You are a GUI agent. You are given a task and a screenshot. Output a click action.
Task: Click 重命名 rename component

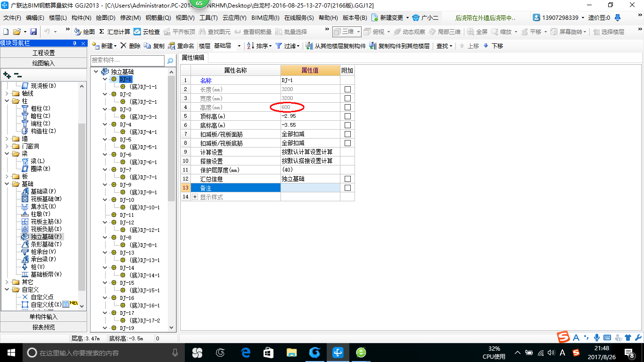pyautogui.click(x=181, y=46)
